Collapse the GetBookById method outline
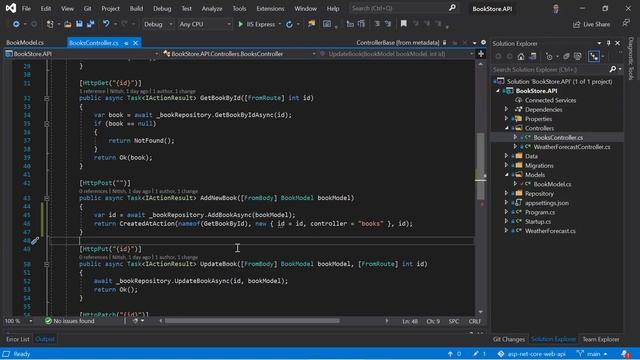The height and width of the screenshot is (360, 640). point(47,98)
